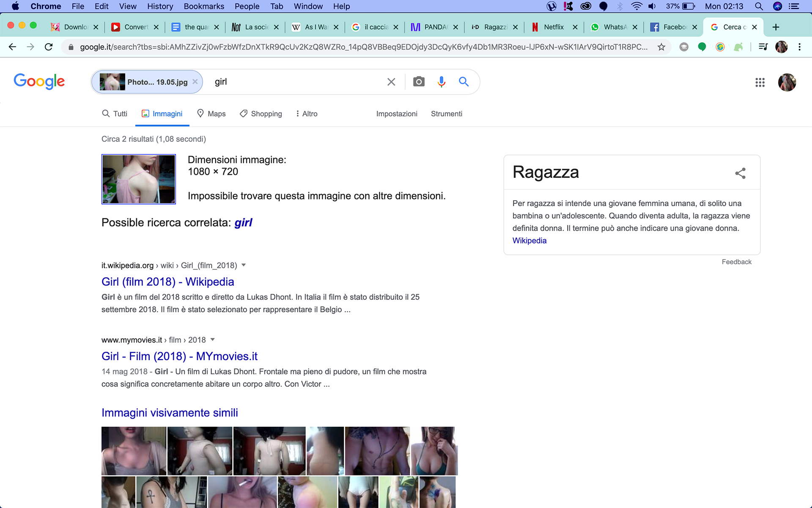Click the Feedback link below the panel

click(x=736, y=262)
